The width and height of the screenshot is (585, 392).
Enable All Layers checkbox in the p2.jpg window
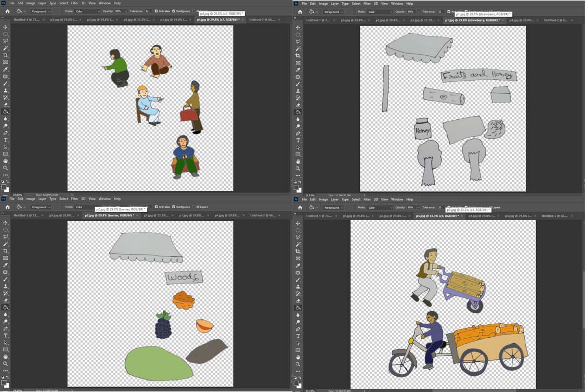click(x=194, y=207)
